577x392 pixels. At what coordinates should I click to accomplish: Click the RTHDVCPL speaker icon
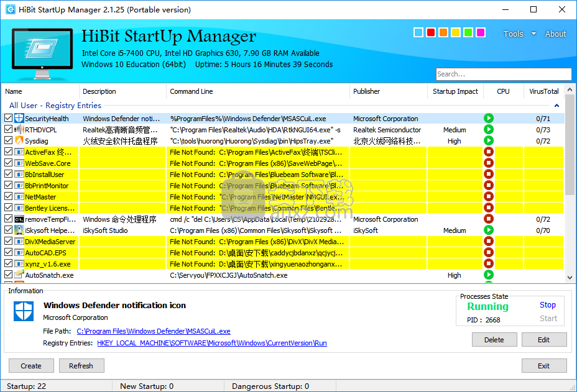[19, 129]
